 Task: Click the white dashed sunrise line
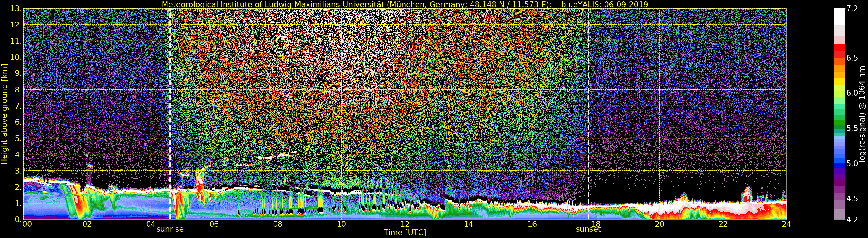point(170,114)
